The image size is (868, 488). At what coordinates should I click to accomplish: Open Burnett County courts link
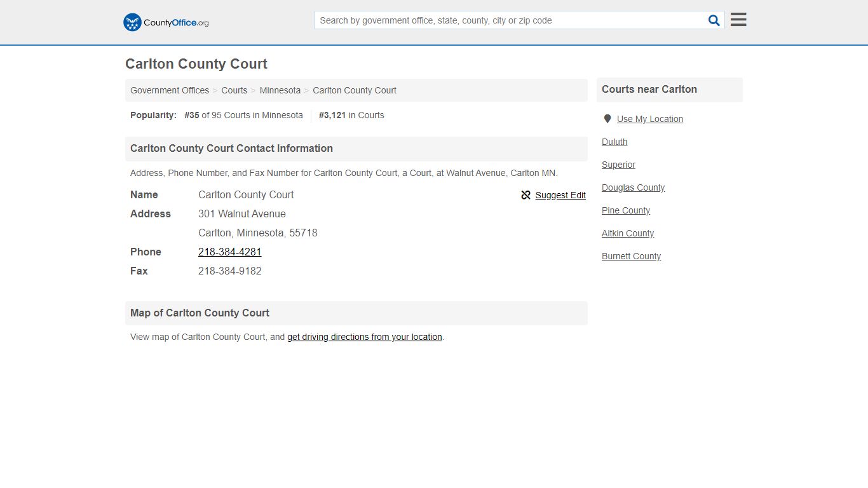(632, 256)
